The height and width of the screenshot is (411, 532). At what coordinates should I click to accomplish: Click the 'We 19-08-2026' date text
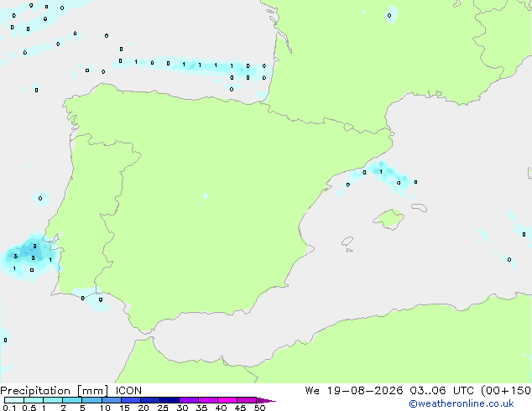click(354, 391)
